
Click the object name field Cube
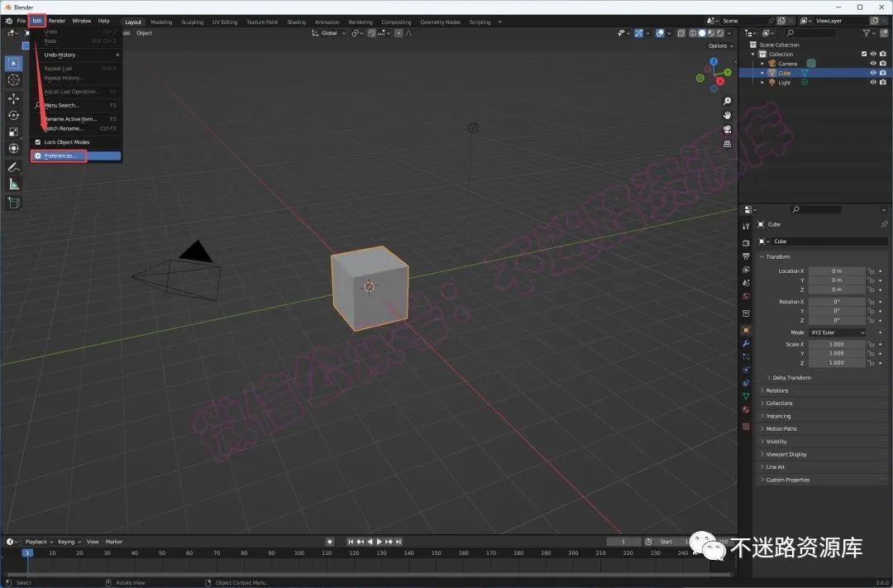click(830, 241)
